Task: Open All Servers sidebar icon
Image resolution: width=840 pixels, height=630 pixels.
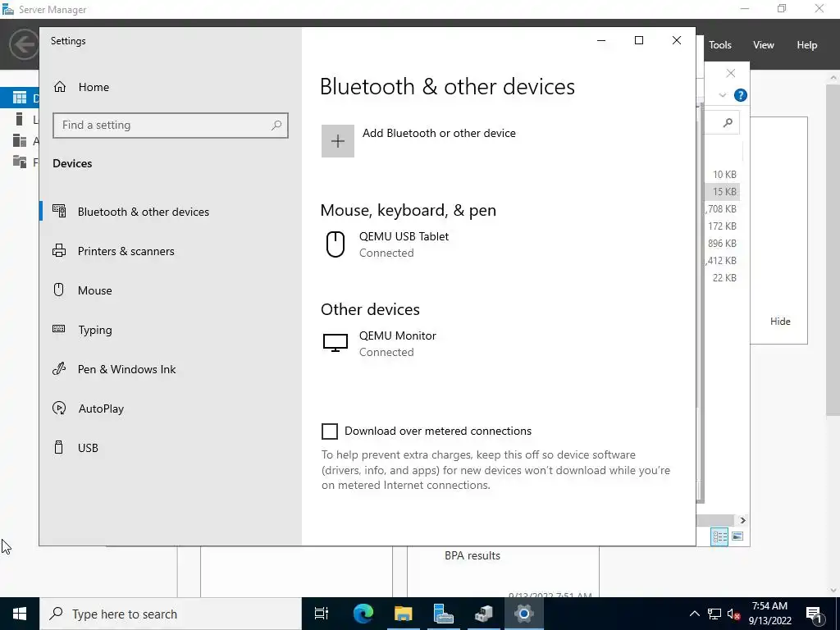Action: pyautogui.click(x=20, y=140)
